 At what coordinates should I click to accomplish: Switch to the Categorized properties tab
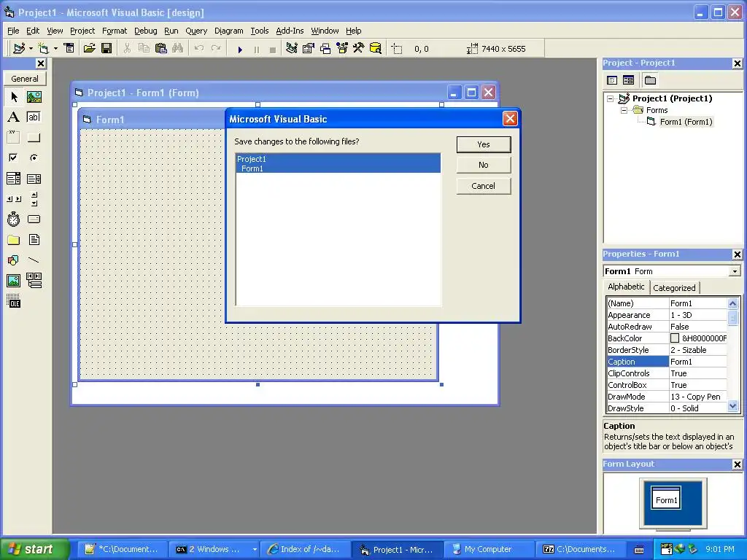pos(674,287)
